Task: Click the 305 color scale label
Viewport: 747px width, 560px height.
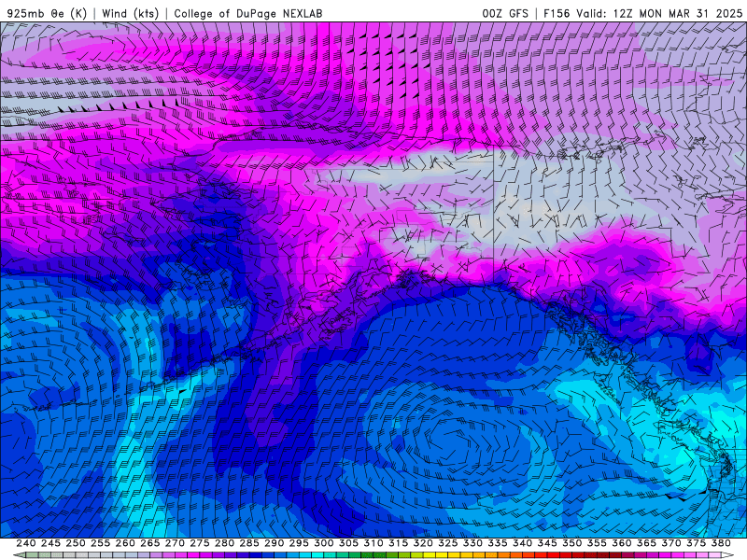Action: tap(348, 543)
